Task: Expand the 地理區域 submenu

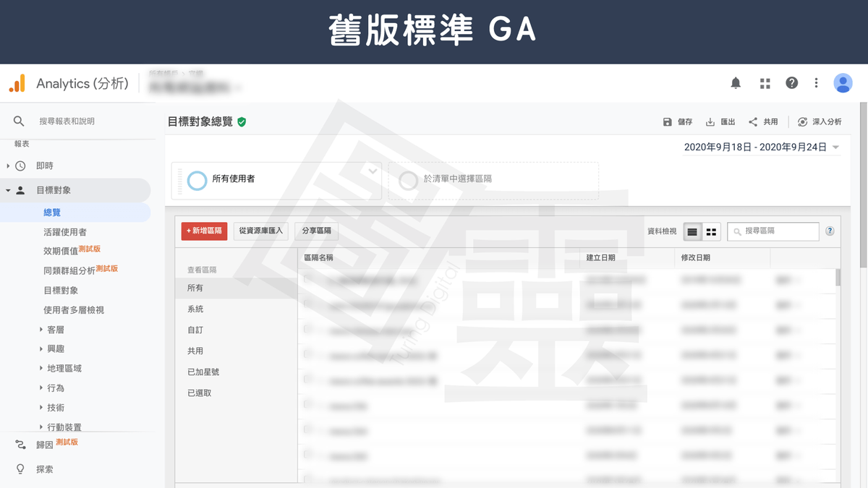Action: (41, 368)
